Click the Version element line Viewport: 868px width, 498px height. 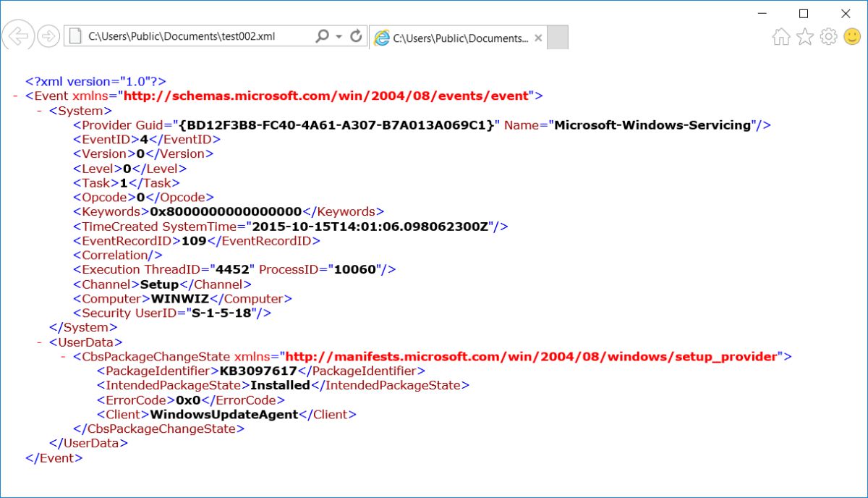pos(143,154)
